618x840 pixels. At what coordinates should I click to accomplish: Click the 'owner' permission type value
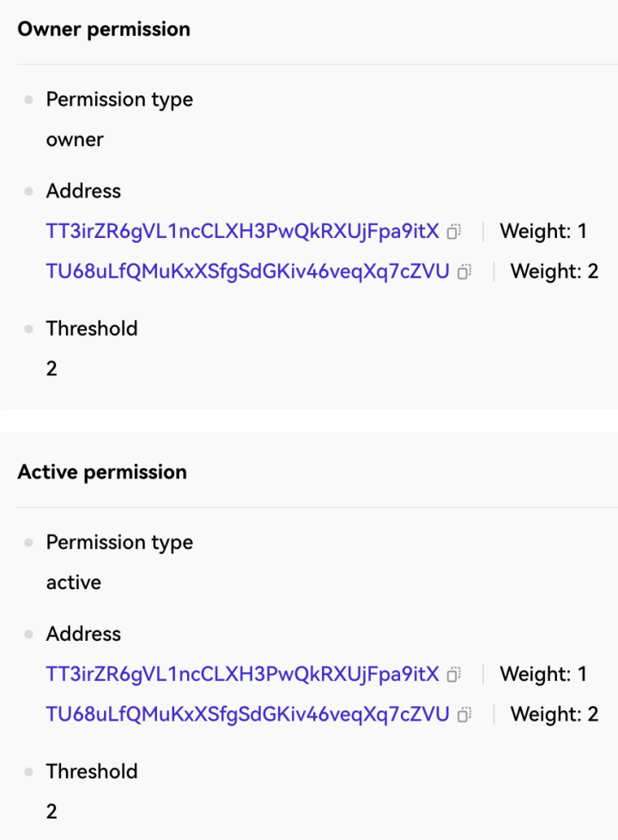pyautogui.click(x=75, y=139)
